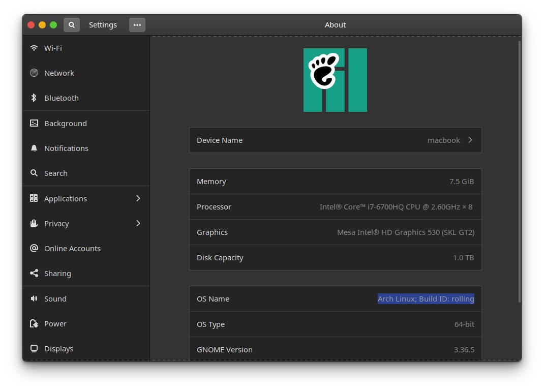Click the Device Name row label
The image size is (544, 392).
click(220, 140)
